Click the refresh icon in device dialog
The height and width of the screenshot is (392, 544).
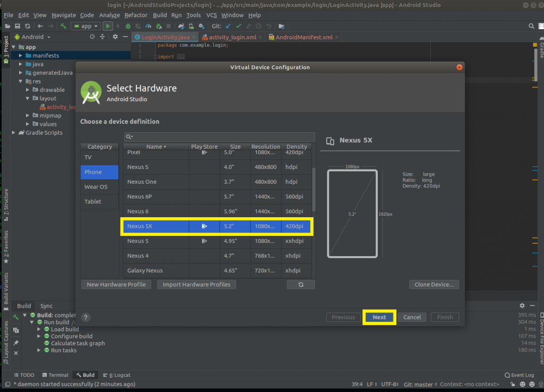[x=301, y=285]
